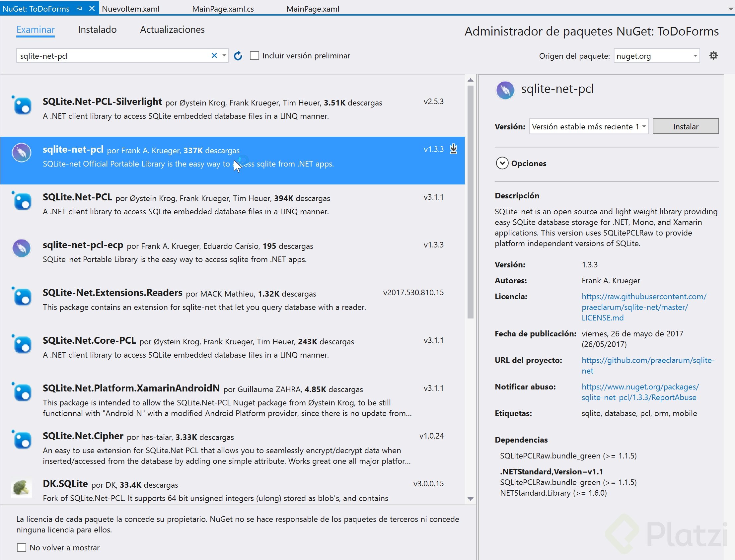
Task: Enable Incluir versión preliminar
Action: (x=254, y=55)
